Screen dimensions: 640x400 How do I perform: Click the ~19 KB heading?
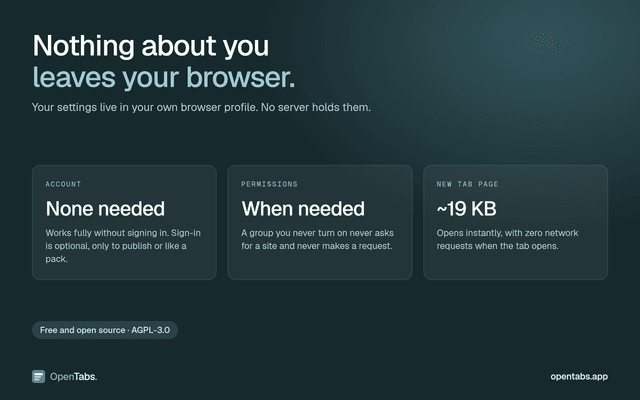467,209
